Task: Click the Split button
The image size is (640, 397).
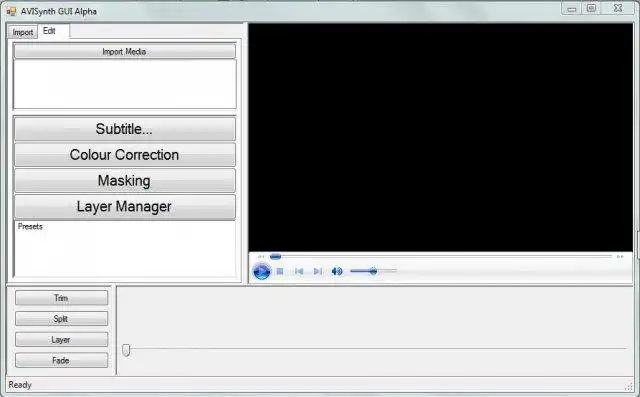Action: pyautogui.click(x=62, y=319)
